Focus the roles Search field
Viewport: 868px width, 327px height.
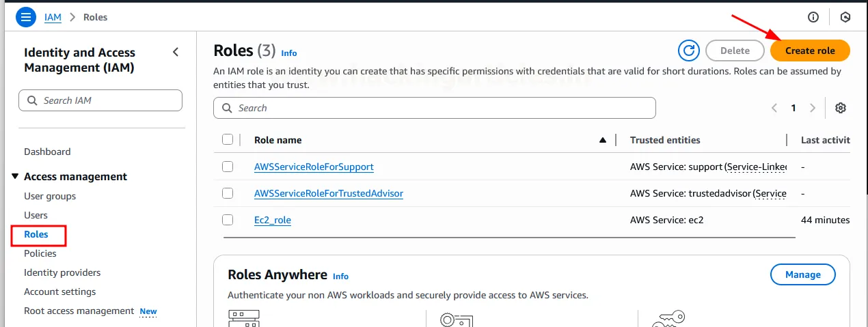(435, 108)
